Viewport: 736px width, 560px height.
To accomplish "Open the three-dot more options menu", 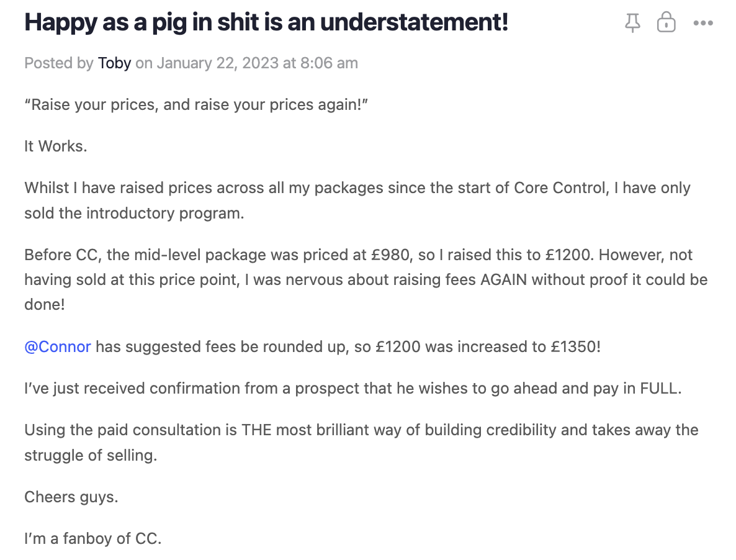I will pyautogui.click(x=703, y=24).
